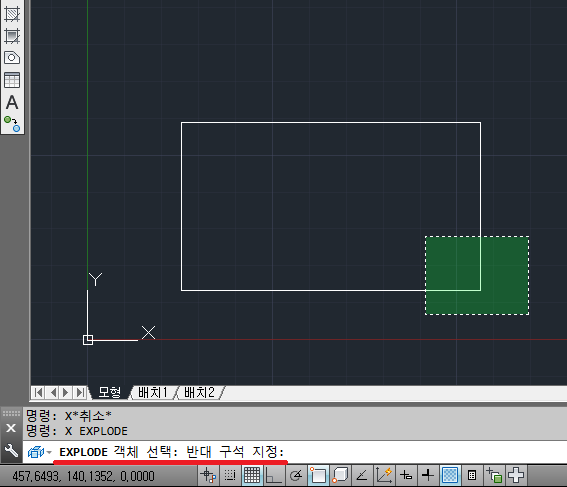Go to previous layout tab arrow
The image size is (567, 487).
53,392
